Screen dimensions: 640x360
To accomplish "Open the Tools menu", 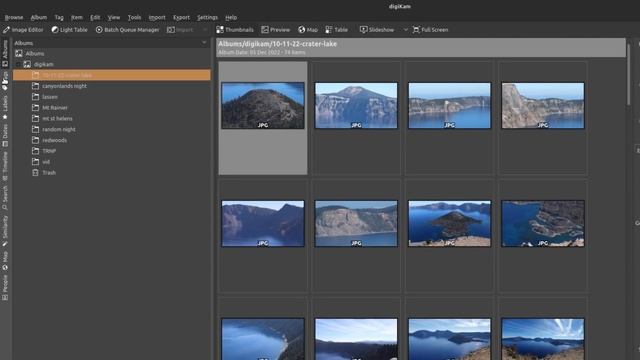I will 134,18.
